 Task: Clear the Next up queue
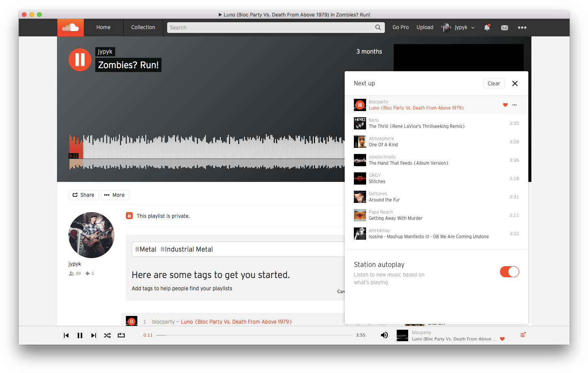494,83
